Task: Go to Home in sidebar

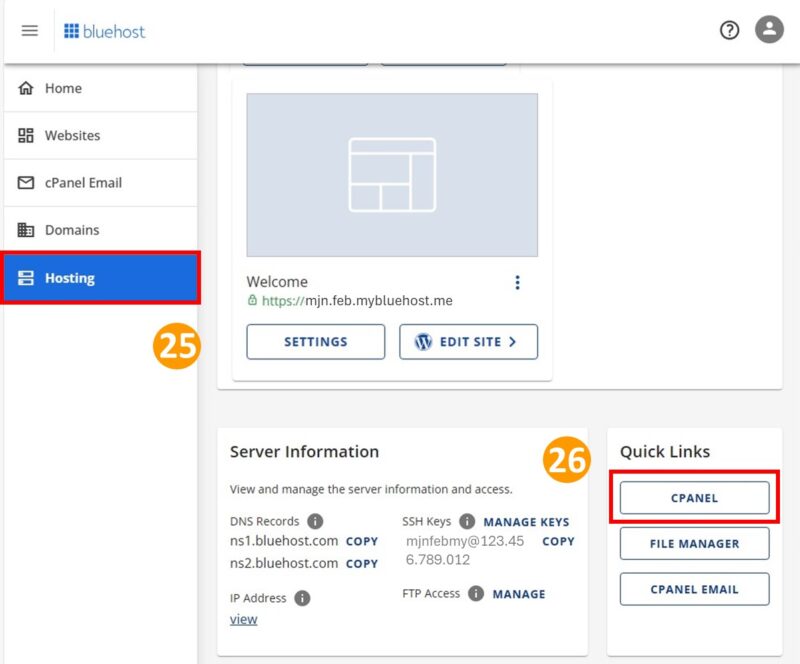Action: [x=101, y=88]
